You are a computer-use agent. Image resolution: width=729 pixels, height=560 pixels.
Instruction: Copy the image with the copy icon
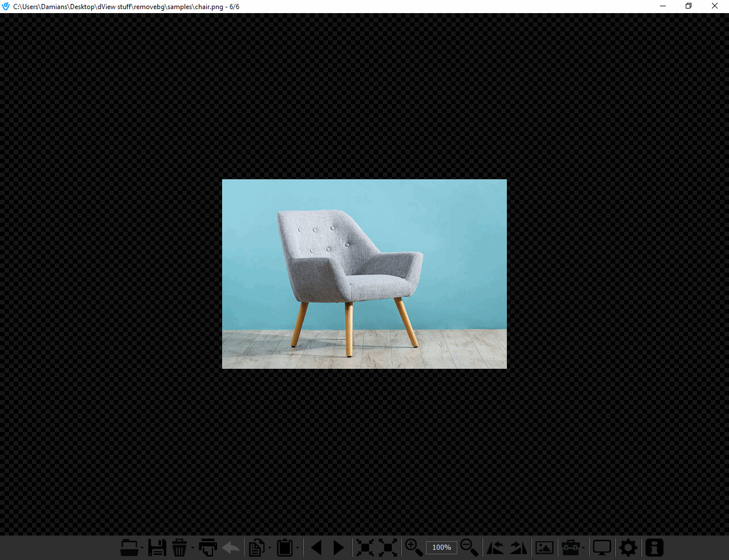pos(257,547)
